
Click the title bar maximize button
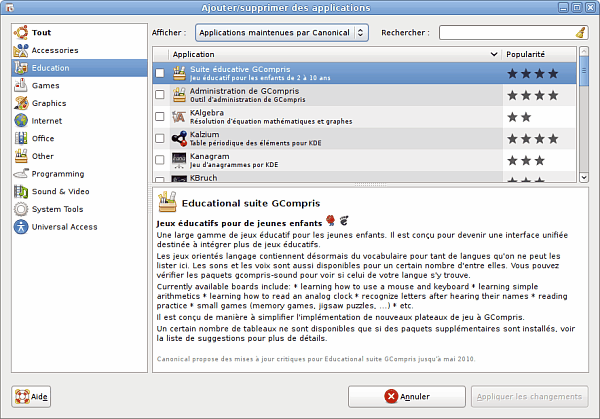pyautogui.click(x=577, y=8)
